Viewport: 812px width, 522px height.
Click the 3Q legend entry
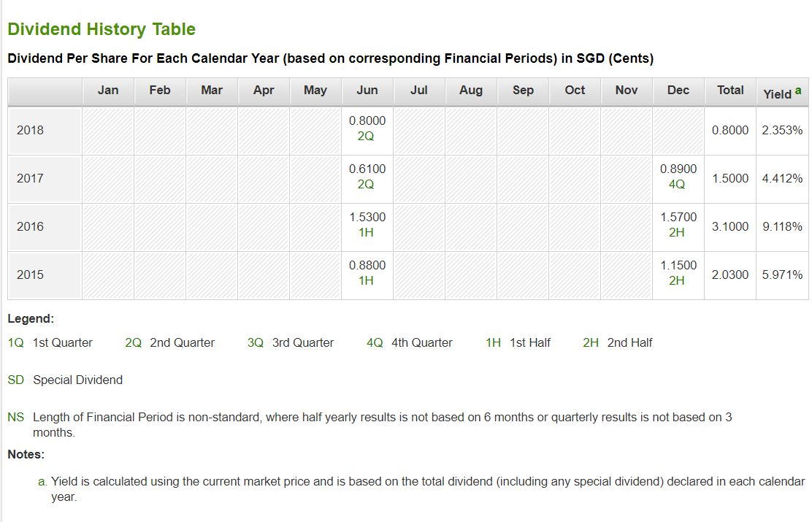click(x=291, y=343)
